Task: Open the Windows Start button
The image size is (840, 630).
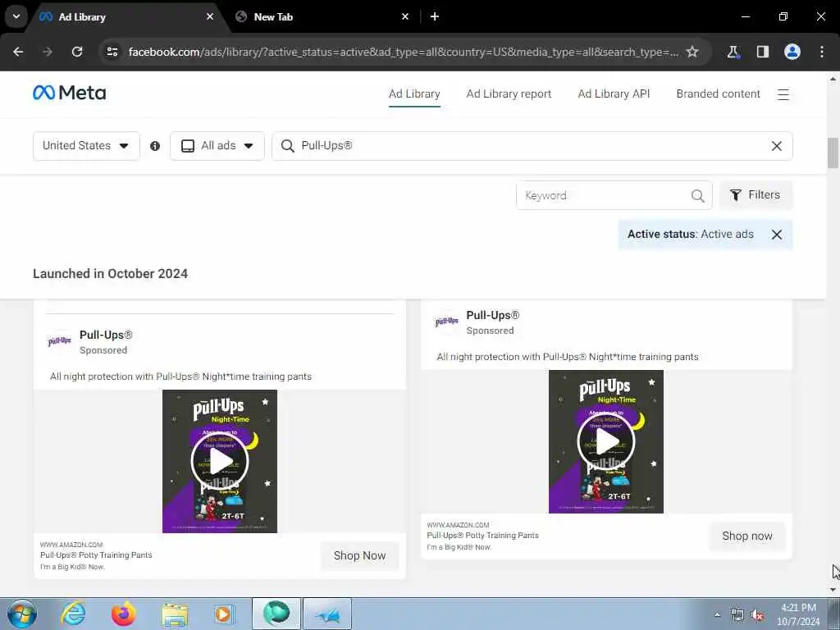Action: (22, 614)
